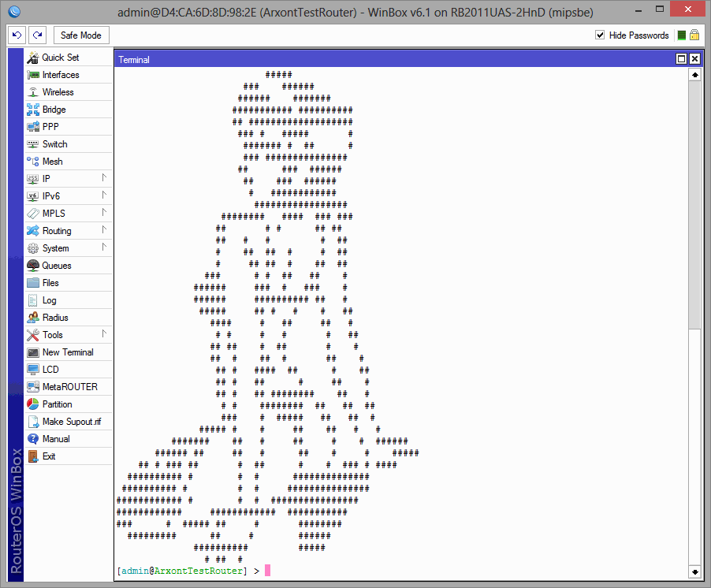Open the Files folder icon
The width and height of the screenshot is (711, 588).
[x=33, y=283]
